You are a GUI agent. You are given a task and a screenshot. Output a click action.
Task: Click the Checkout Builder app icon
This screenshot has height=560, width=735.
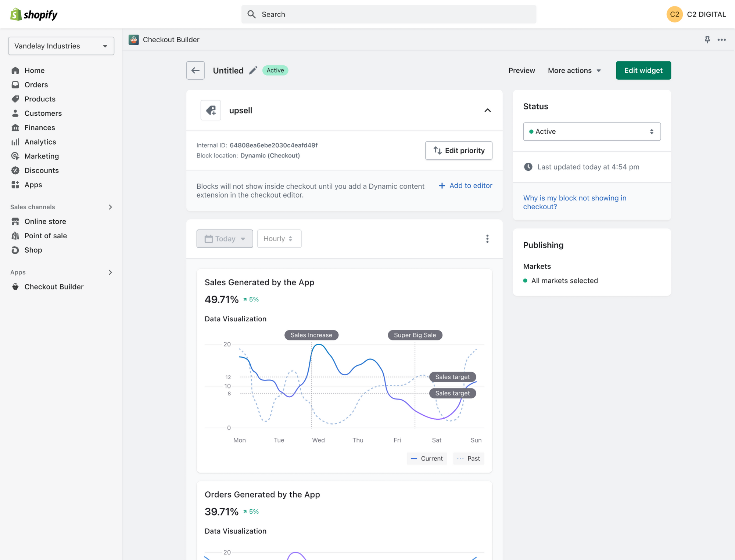coord(134,39)
